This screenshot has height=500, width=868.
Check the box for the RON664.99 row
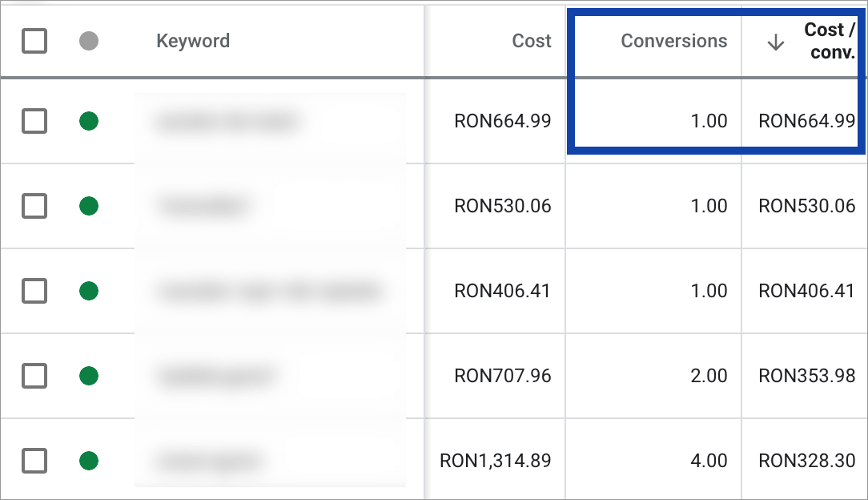point(34,122)
